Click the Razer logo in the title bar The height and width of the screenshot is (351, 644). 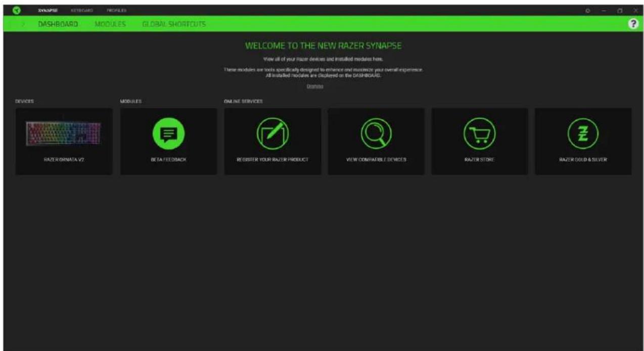click(17, 10)
